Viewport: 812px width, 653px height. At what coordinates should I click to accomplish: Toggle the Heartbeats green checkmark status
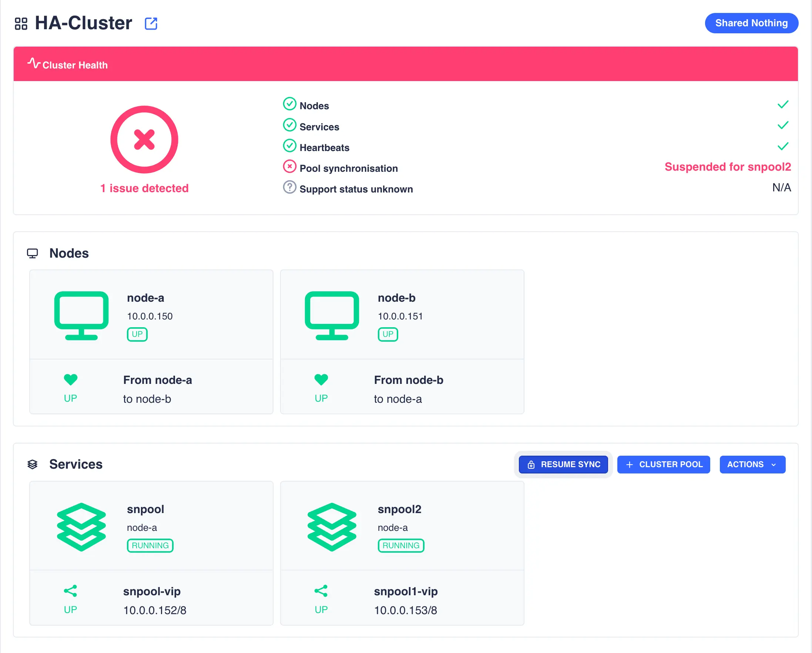pyautogui.click(x=784, y=147)
